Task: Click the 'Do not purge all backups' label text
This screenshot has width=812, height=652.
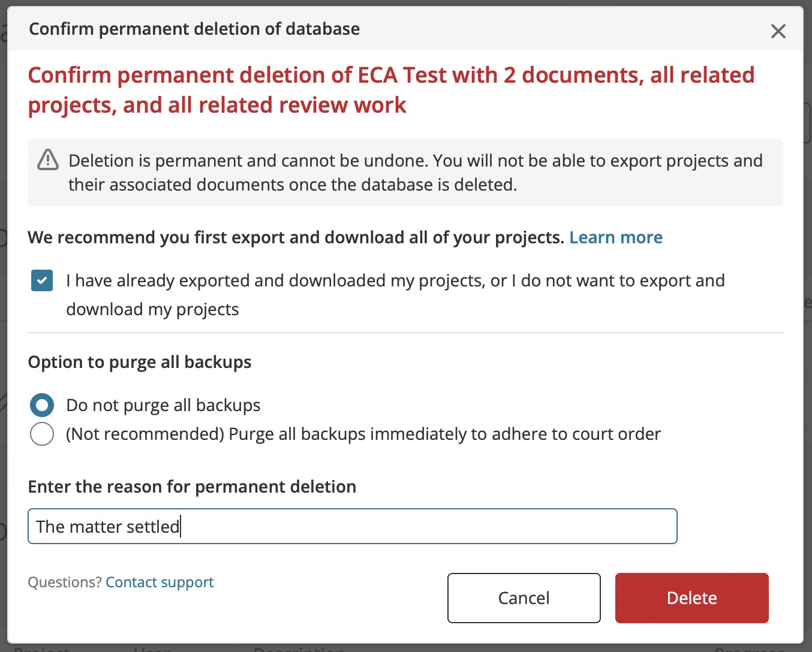Action: (x=163, y=405)
